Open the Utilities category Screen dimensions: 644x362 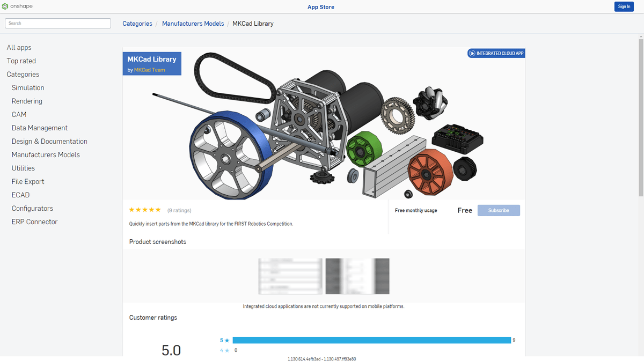pos(23,168)
